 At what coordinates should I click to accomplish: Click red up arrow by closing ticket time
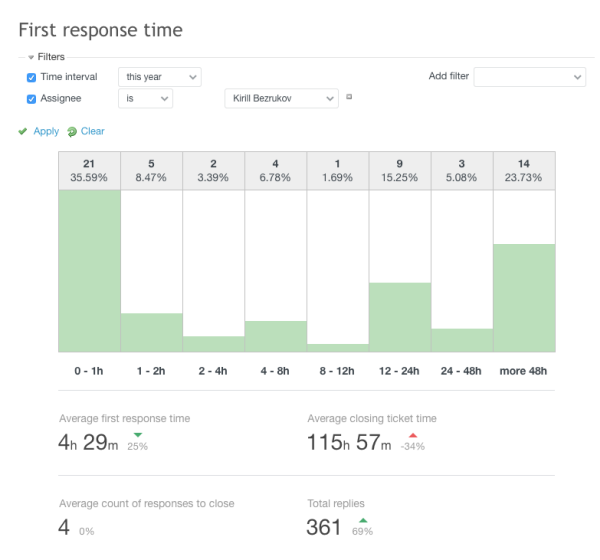point(412,434)
